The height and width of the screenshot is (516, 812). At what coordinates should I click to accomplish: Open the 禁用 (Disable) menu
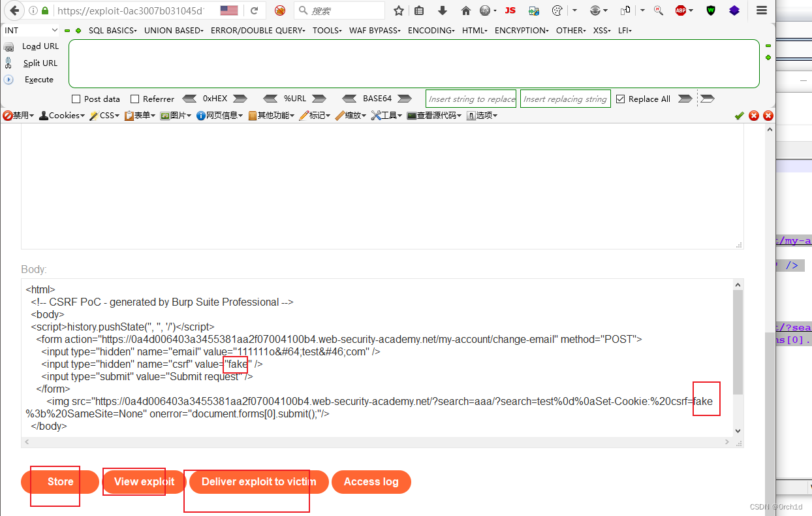tap(19, 116)
